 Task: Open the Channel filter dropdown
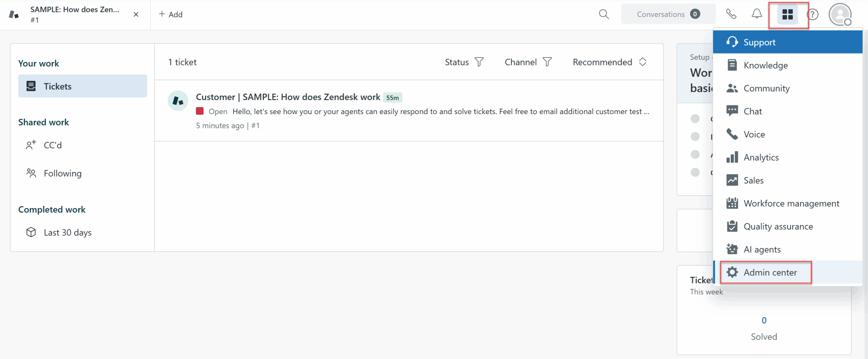pos(528,62)
